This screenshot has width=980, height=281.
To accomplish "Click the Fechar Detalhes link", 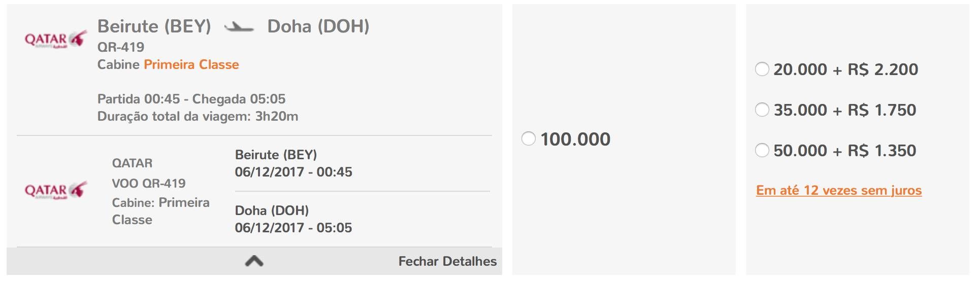I will point(447,261).
